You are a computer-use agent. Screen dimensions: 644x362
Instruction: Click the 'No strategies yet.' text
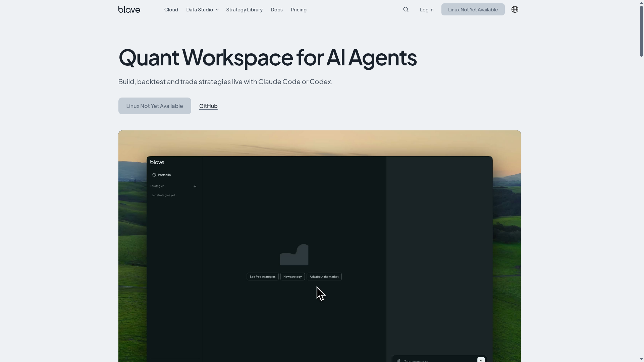pyautogui.click(x=164, y=195)
